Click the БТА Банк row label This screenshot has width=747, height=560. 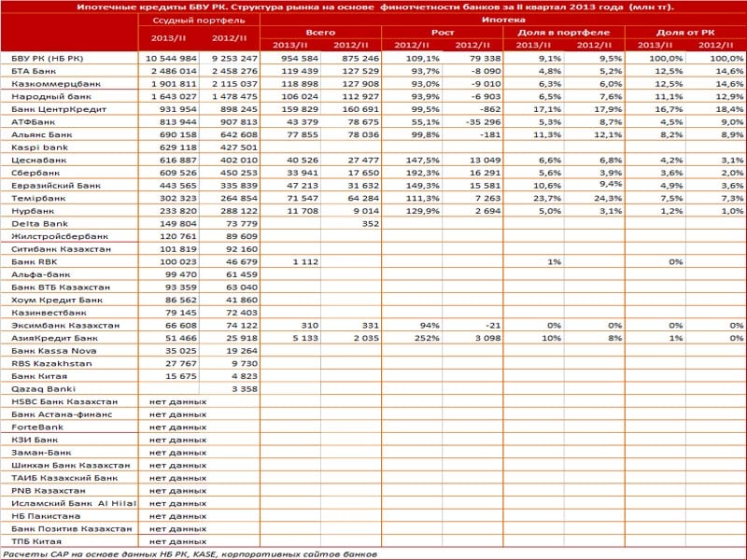[34, 71]
